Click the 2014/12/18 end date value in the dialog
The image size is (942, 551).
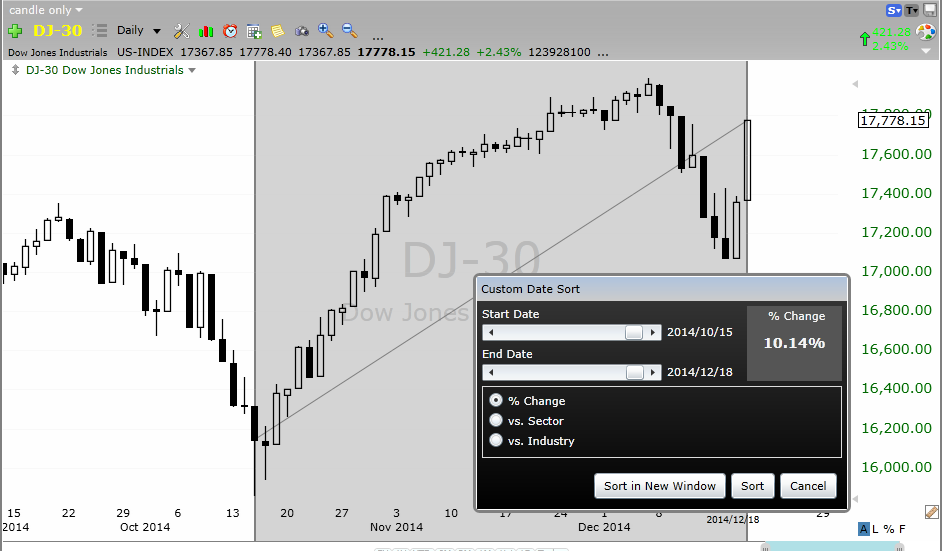point(699,372)
